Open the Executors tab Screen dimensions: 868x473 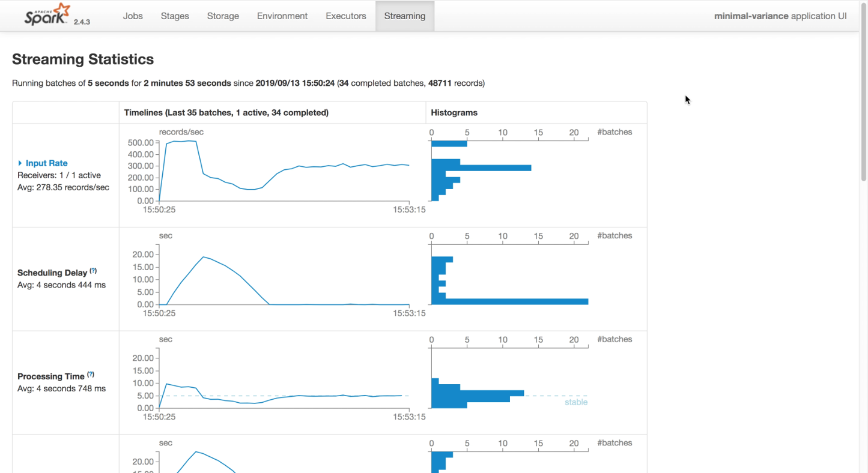pyautogui.click(x=346, y=16)
